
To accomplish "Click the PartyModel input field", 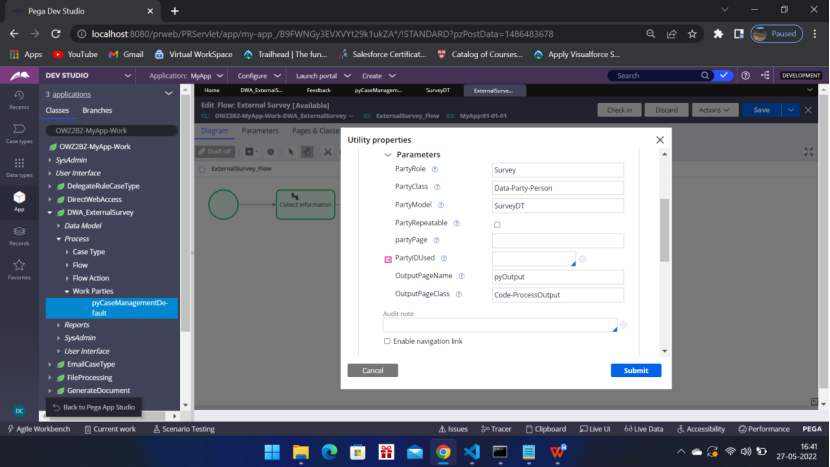I will pos(557,206).
